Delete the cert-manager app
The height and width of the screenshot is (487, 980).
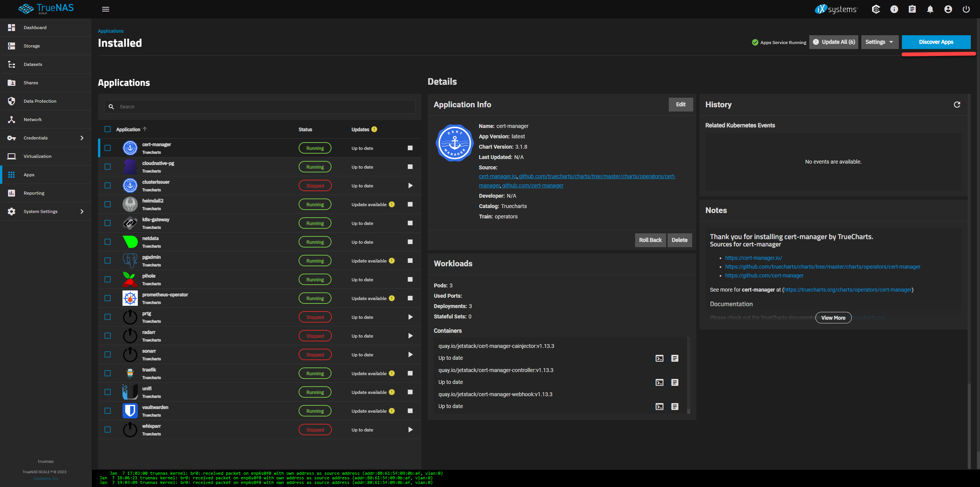coord(679,240)
